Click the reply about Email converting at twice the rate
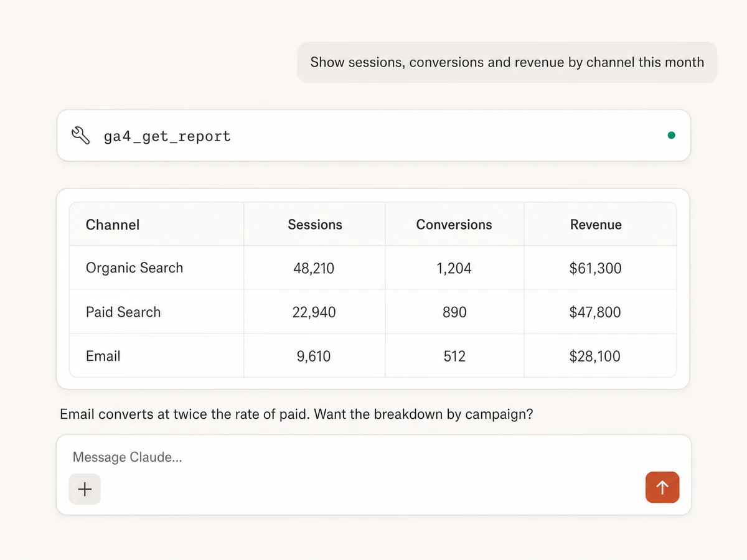 pyautogui.click(x=296, y=414)
